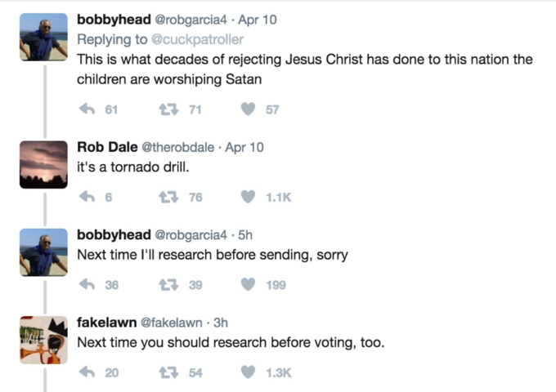Like Rob Dale's tweet with 1.1K likes
Image resolution: width=556 pixels, height=392 pixels.
coord(248,197)
